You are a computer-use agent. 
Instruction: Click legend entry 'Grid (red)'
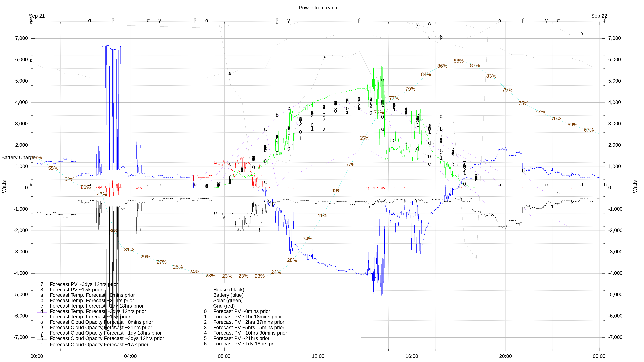pos(224,306)
